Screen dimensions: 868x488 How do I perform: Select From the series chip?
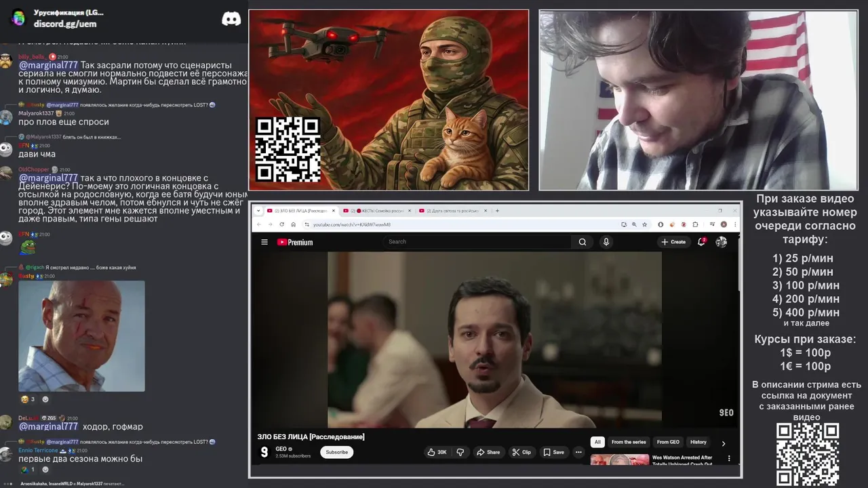click(x=629, y=442)
